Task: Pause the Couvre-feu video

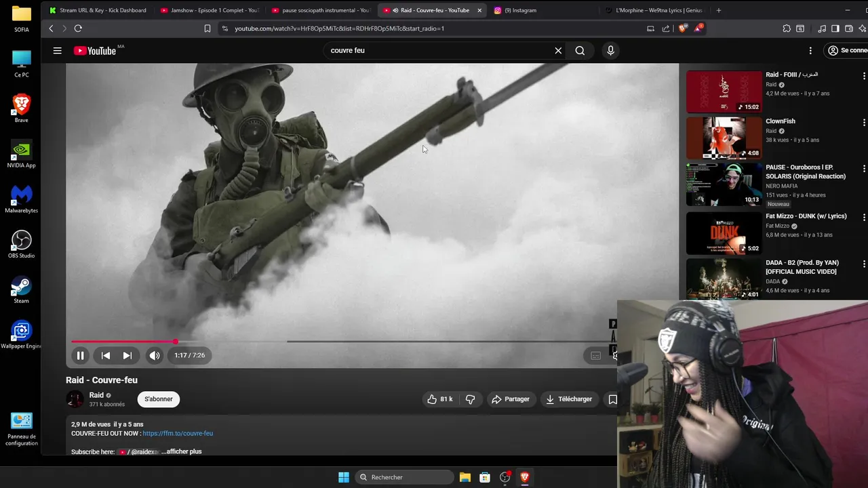Action: pos(80,355)
